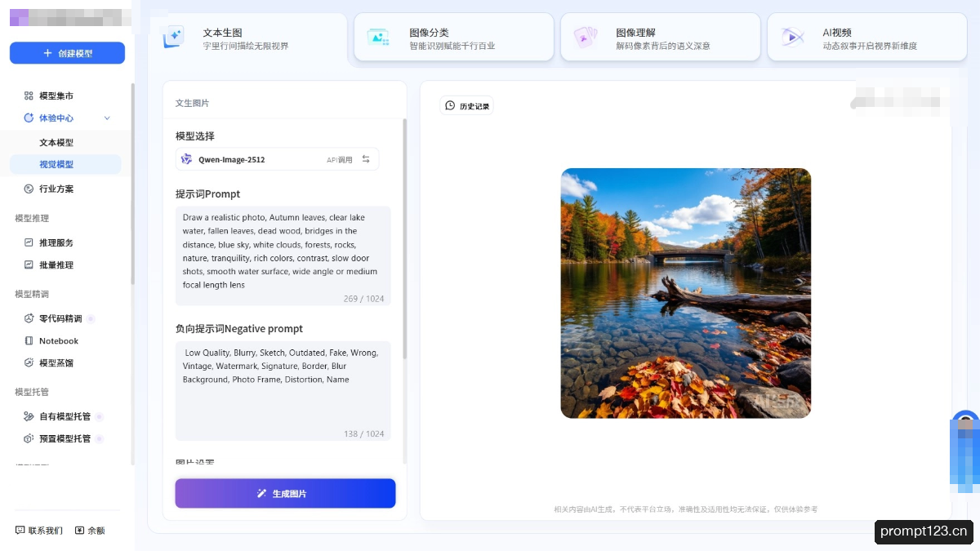
Task: Select 视觉模型 in sidebar
Action: [65, 164]
